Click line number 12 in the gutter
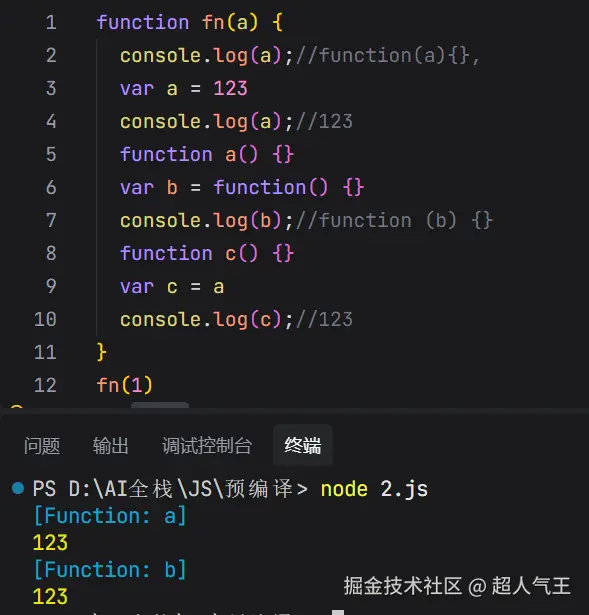The height and width of the screenshot is (615, 589). (45, 385)
